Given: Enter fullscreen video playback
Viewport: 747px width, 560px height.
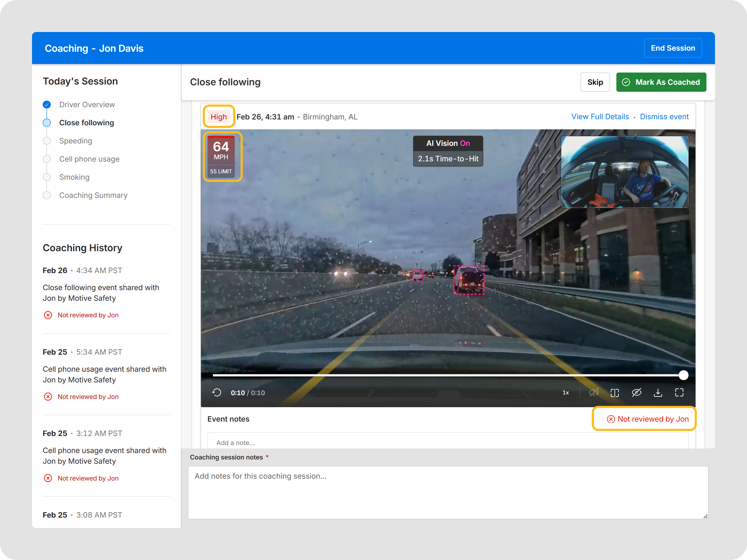Looking at the screenshot, I should (680, 393).
